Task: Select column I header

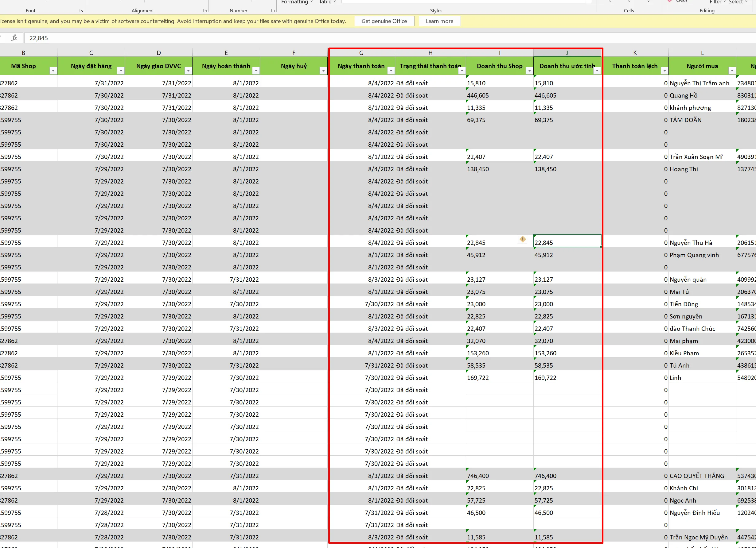Action: [x=500, y=53]
